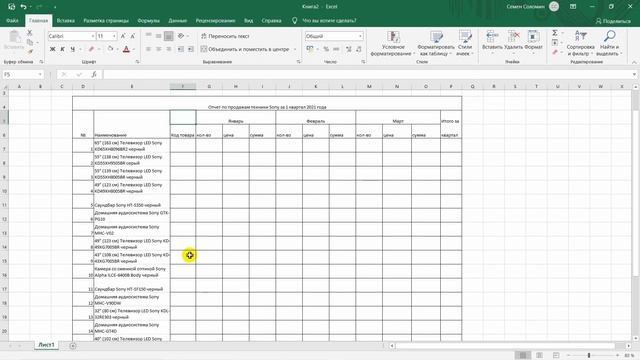This screenshot has width=640, height=360.
Task: Toggle bold formatting (Ж)
Action: coord(52,49)
